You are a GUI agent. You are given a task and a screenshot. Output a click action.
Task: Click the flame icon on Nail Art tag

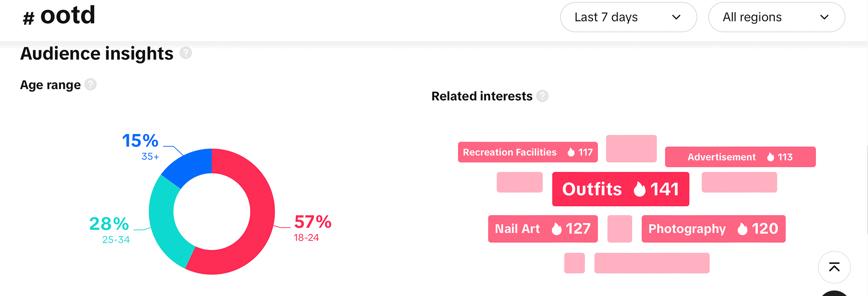point(557,229)
